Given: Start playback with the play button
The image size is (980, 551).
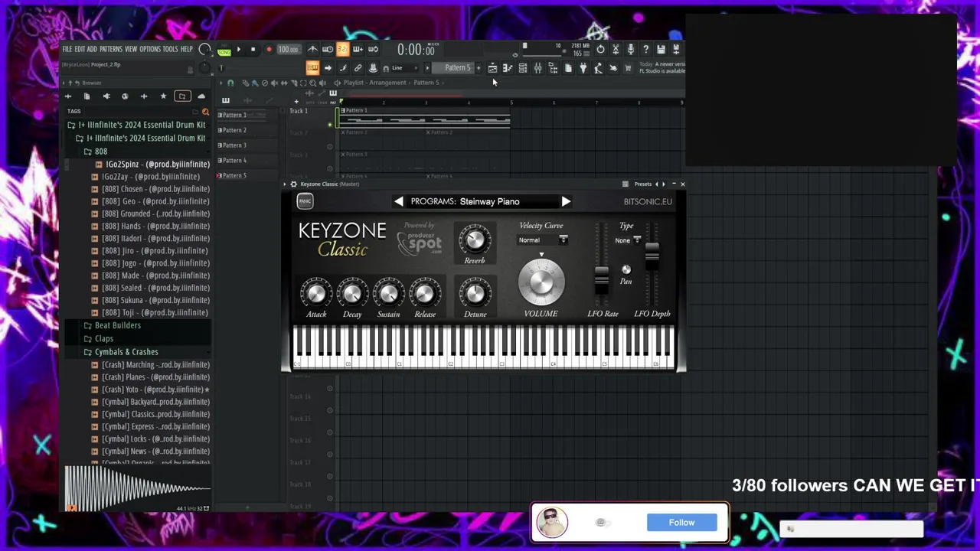Looking at the screenshot, I should (238, 50).
